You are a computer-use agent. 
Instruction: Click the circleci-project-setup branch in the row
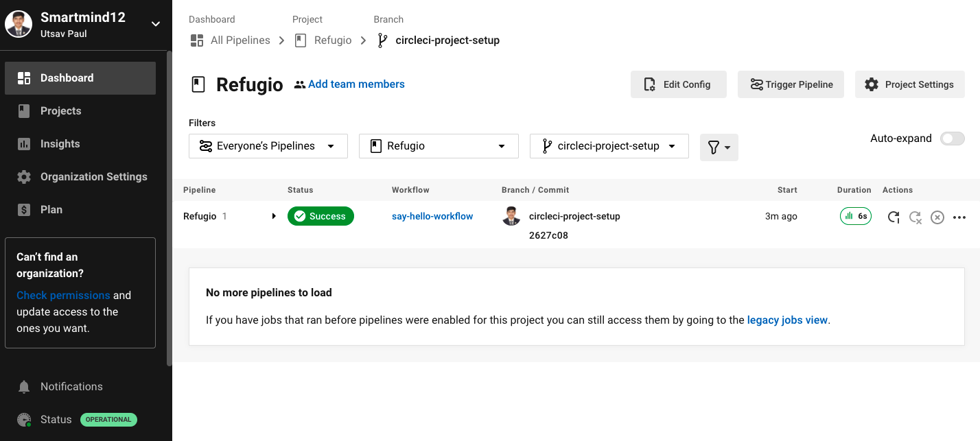(574, 216)
